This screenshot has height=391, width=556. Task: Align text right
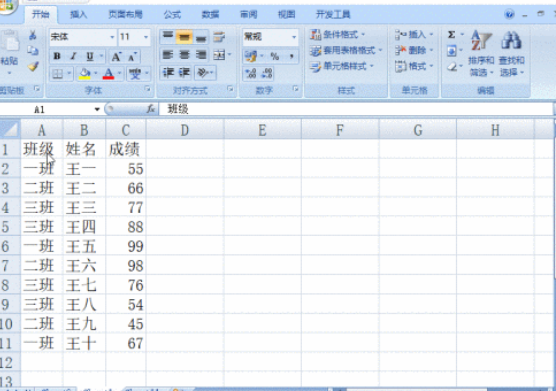pyautogui.click(x=201, y=55)
